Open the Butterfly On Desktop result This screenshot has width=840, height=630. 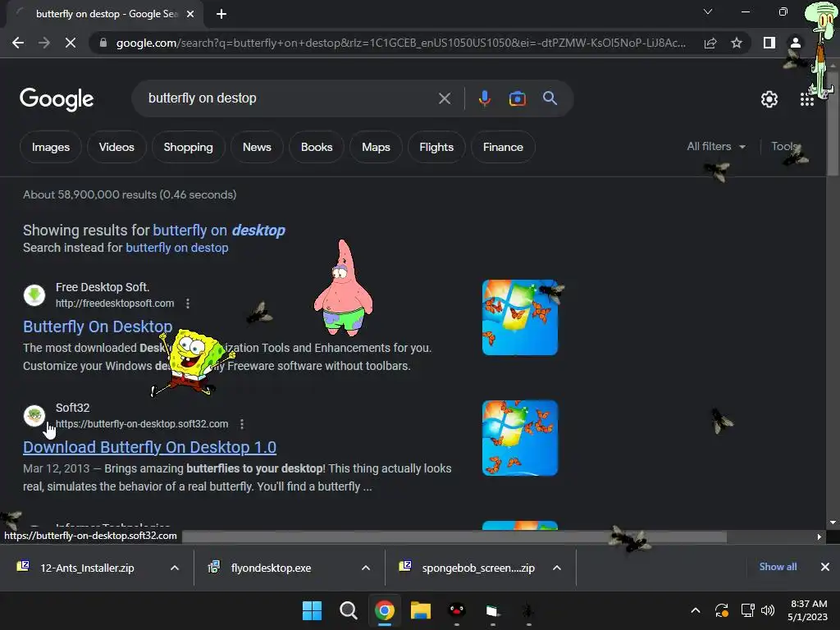(98, 326)
